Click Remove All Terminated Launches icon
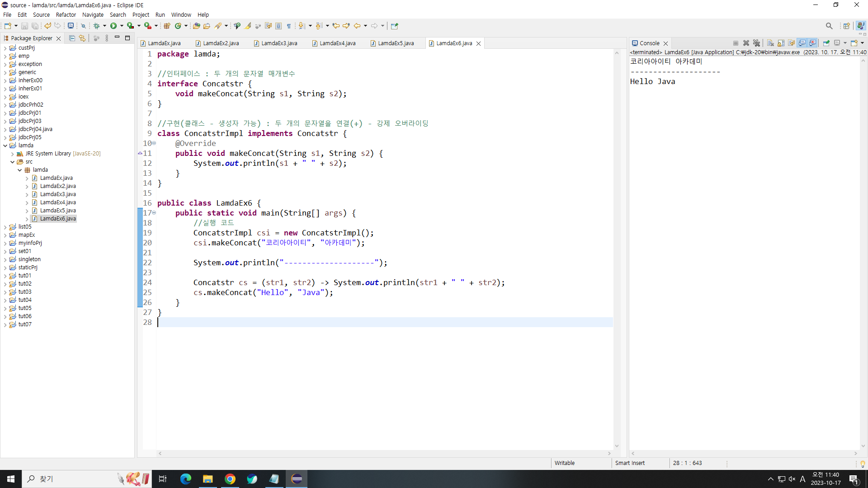Viewport: 868px width, 488px height. point(756,43)
